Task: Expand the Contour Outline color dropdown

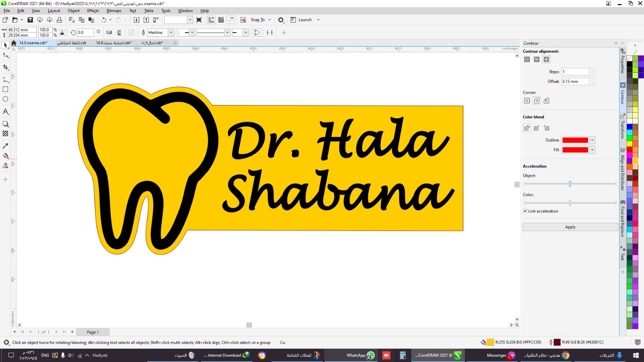Action: click(x=592, y=140)
